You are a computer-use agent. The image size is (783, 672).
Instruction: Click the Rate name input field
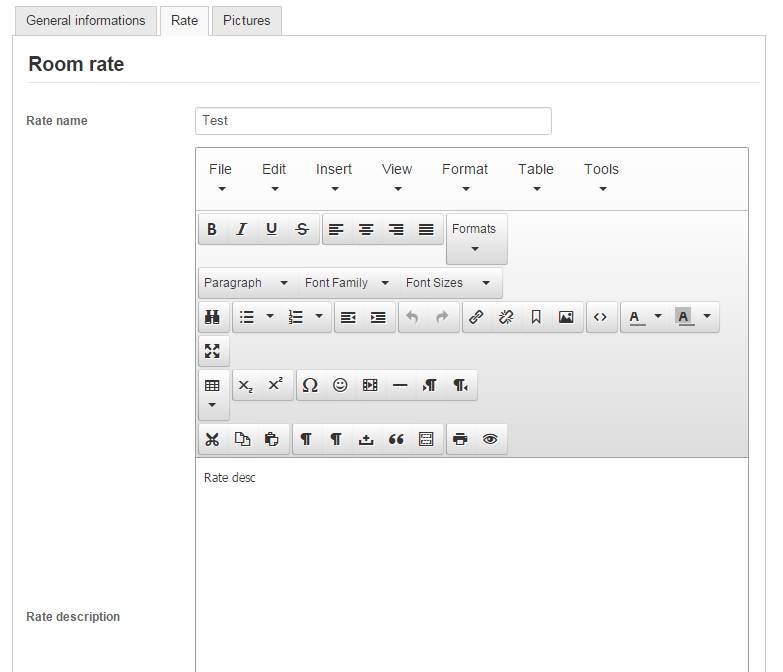click(x=374, y=121)
